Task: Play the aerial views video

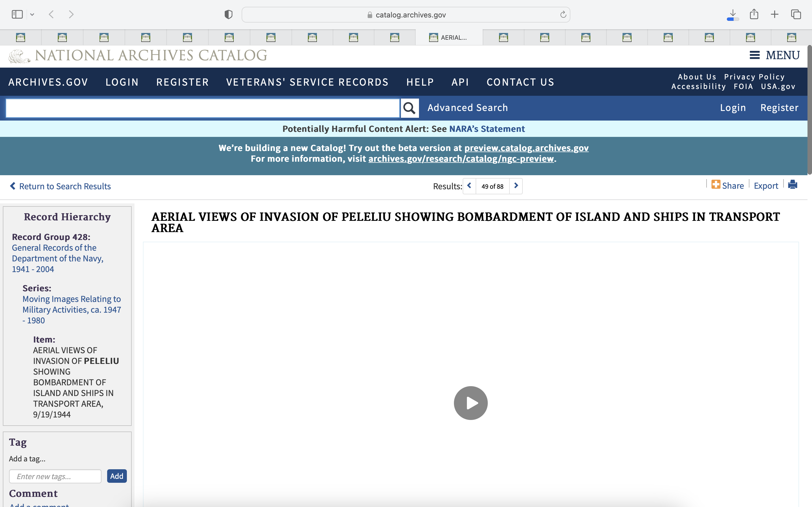Action: coord(470,403)
